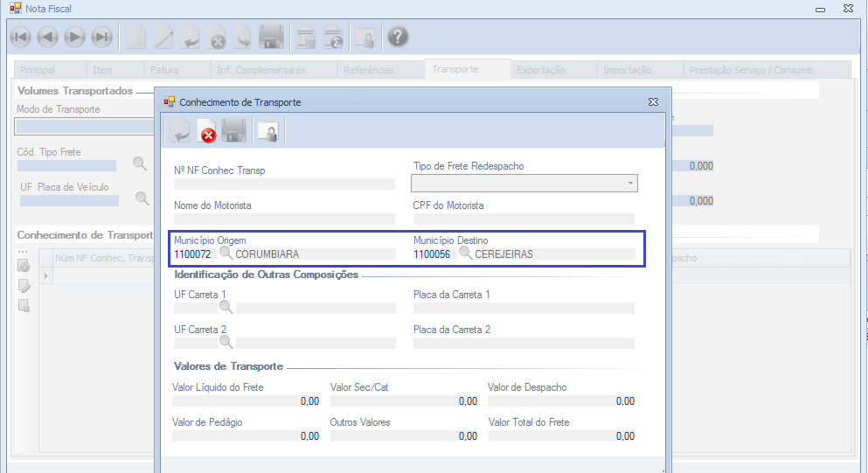Click Outros Valores field
This screenshot has height=473, width=868.
coord(404,436)
